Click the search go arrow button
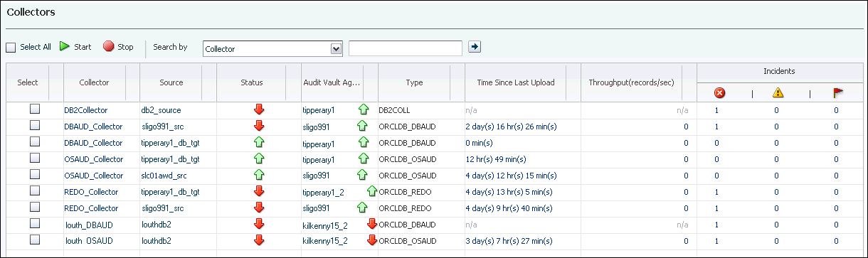Image resolution: width=868 pixels, height=258 pixels. coord(475,47)
